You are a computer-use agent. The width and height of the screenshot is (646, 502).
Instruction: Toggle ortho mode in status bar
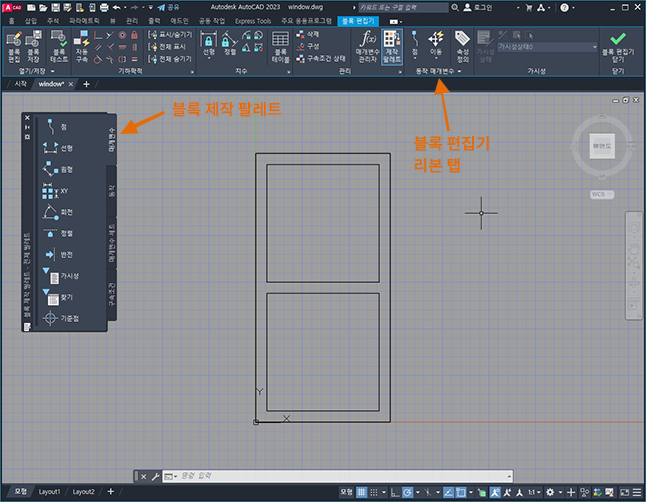pos(395,492)
